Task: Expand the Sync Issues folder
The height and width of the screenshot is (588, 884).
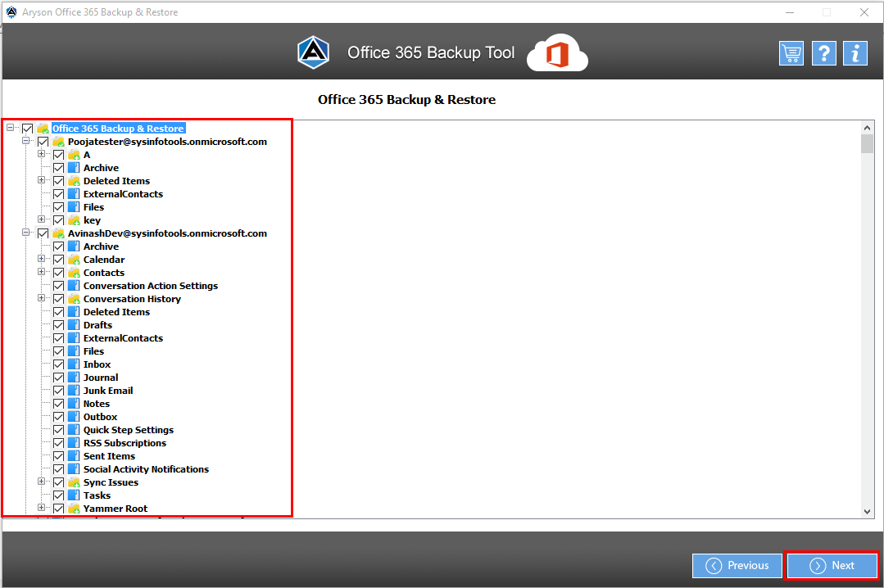Action: 41,481
